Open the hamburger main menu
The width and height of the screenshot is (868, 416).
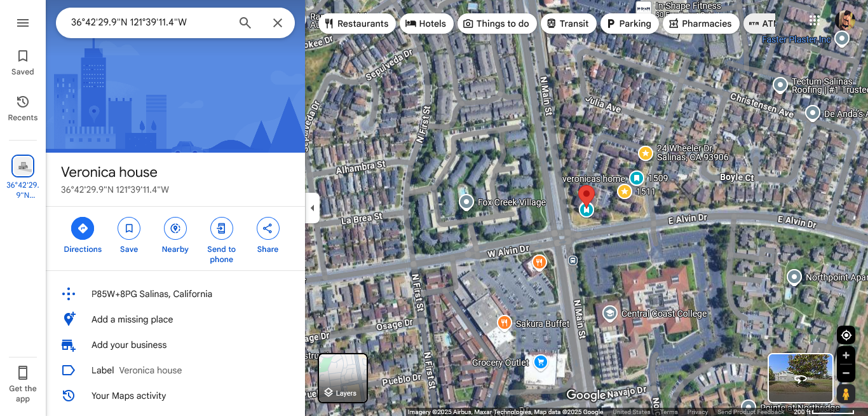(23, 23)
